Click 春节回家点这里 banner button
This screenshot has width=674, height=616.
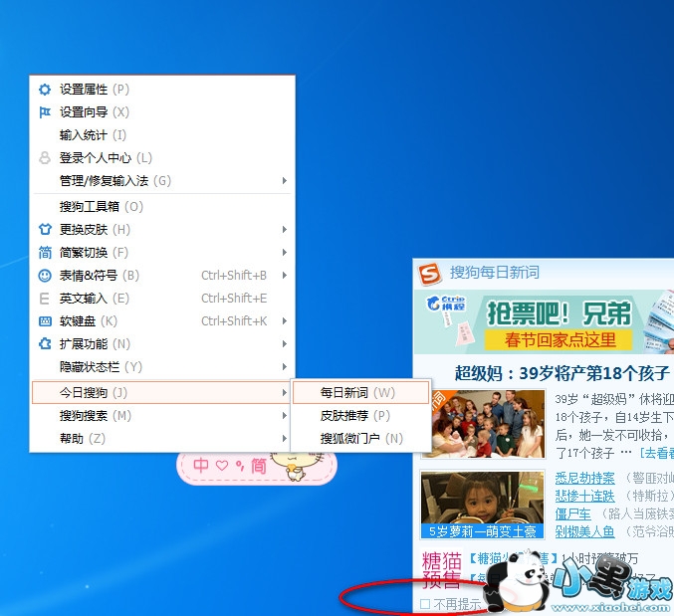pyautogui.click(x=559, y=339)
